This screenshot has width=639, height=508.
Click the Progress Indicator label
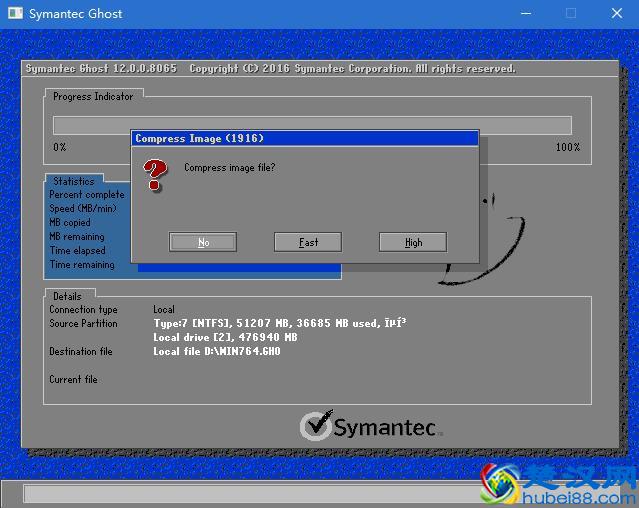[x=93, y=96]
